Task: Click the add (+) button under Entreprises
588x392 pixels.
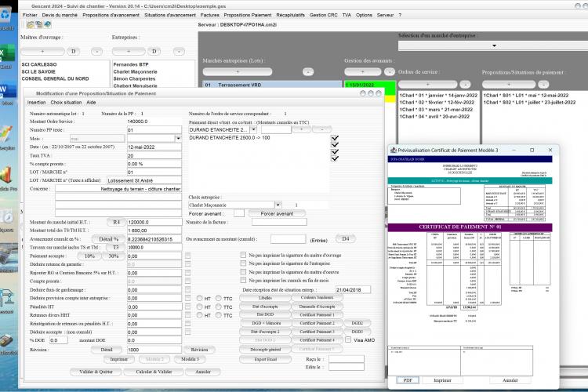Action: (129, 51)
